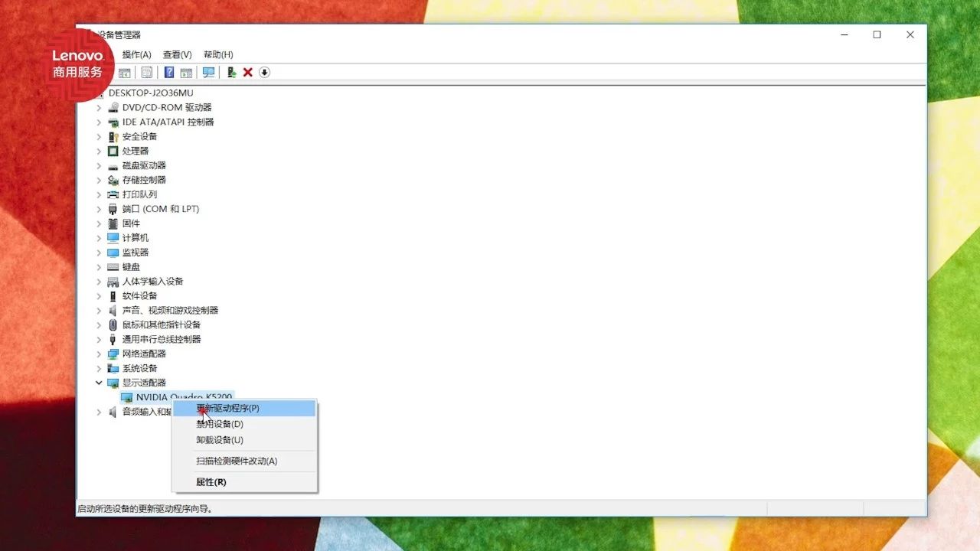Open 属性(R) from the context menu

pos(211,482)
